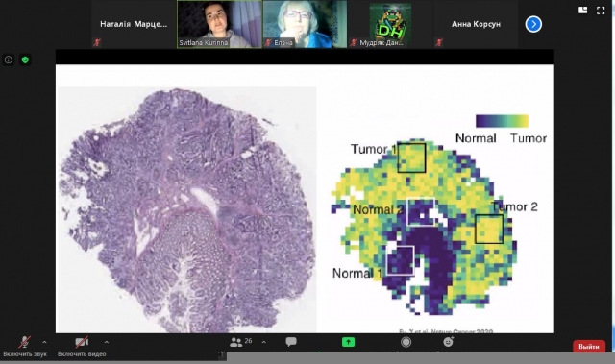Click muted mic icon on Анна Корсун tile
This screenshot has height=364, width=615.
click(438, 42)
